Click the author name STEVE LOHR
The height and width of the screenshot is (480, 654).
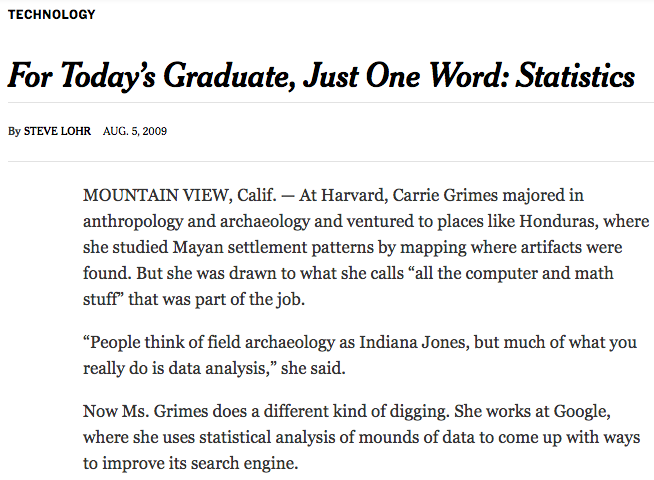[x=57, y=131]
